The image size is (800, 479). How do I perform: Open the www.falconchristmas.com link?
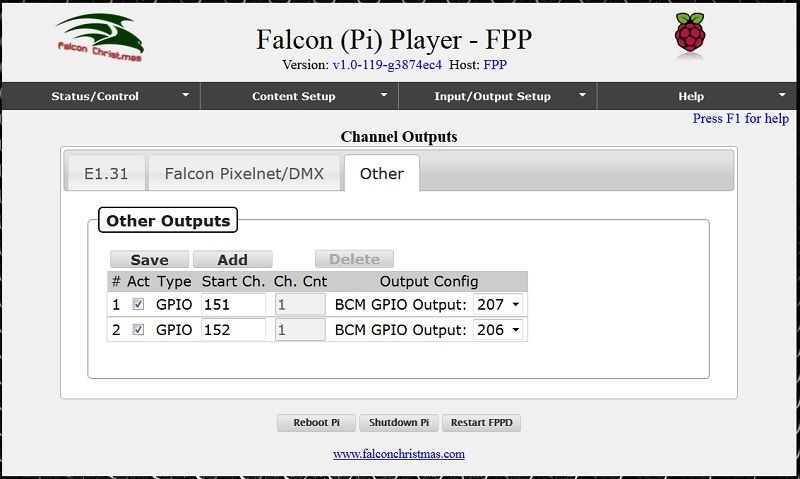[399, 453]
